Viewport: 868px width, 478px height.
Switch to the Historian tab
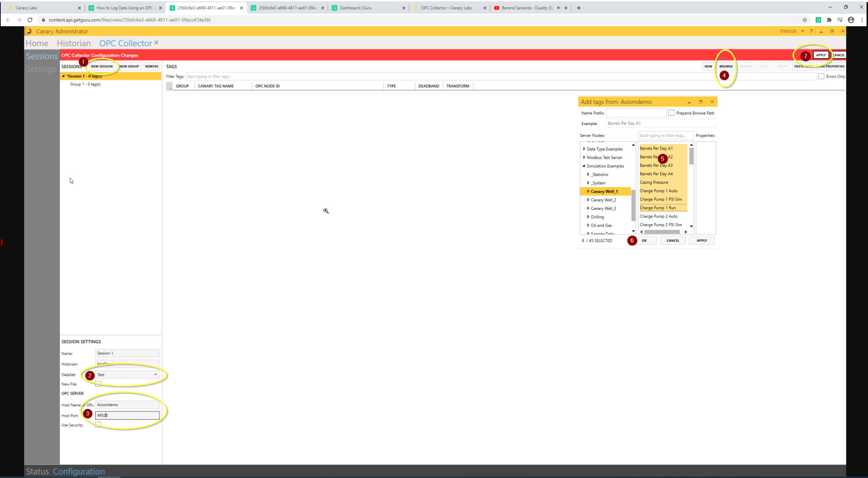(x=74, y=43)
